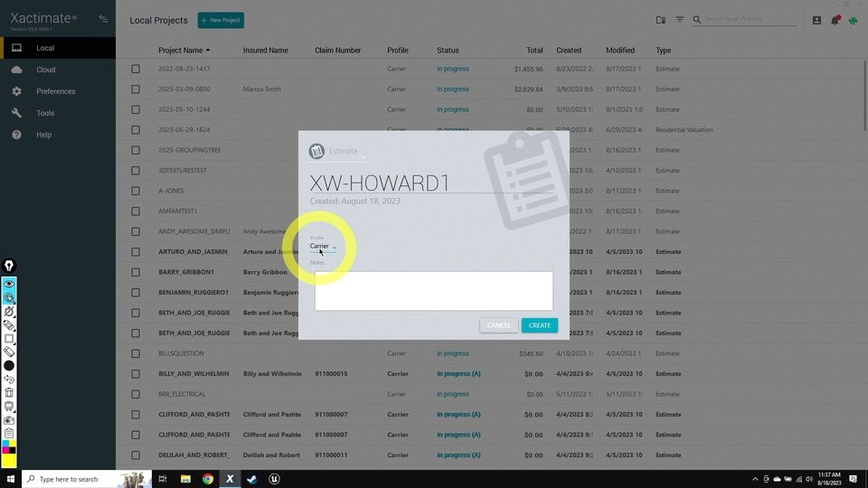The width and height of the screenshot is (868, 488).
Task: Click the project folder icon beside the filter
Action: coord(661,20)
